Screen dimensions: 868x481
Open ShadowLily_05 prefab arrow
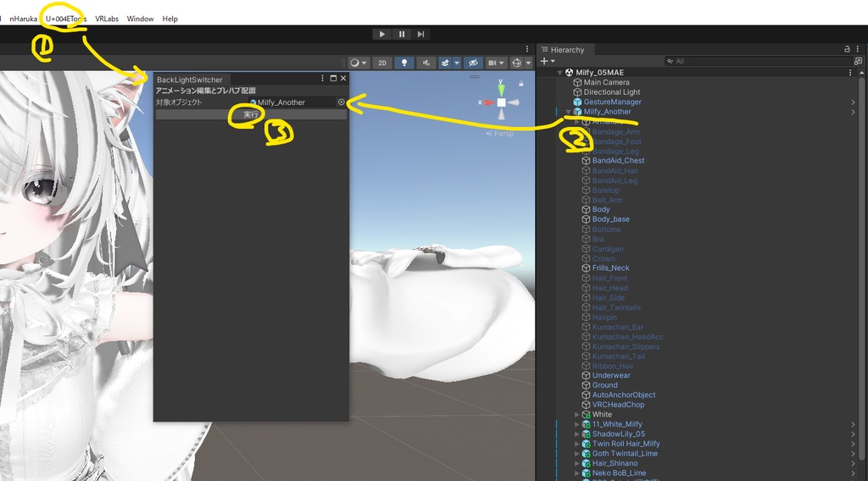(853, 434)
